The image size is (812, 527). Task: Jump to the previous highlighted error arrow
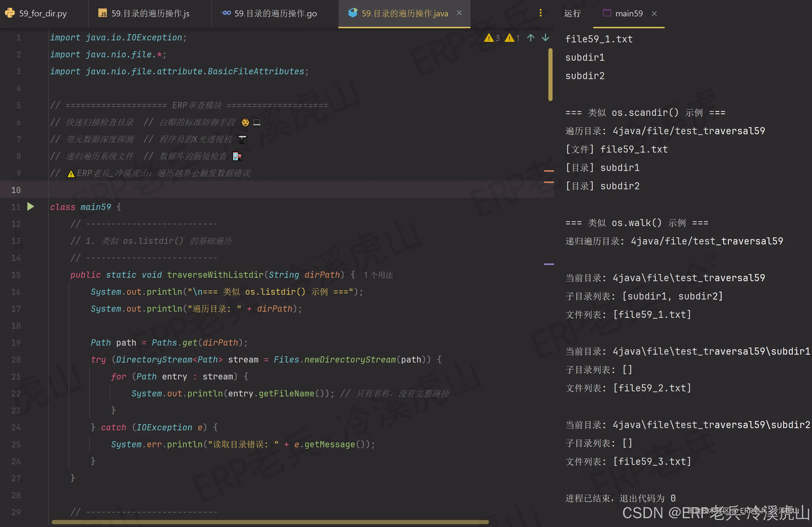530,38
